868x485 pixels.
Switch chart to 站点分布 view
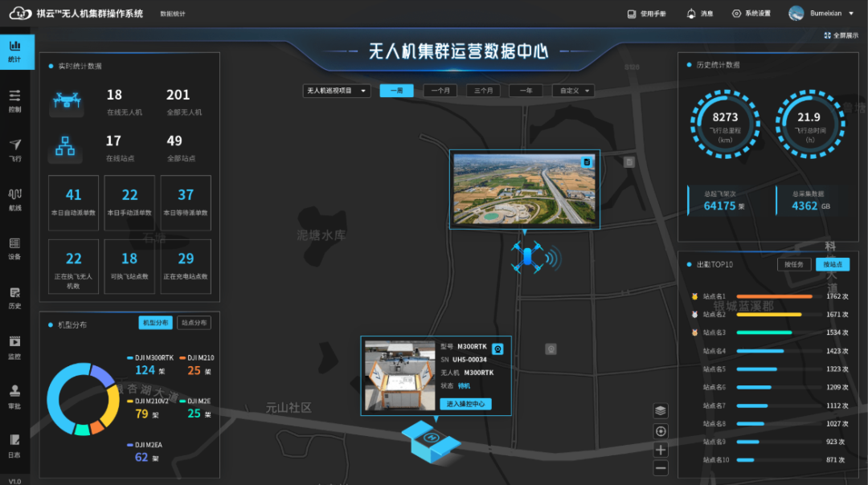pyautogui.click(x=194, y=323)
